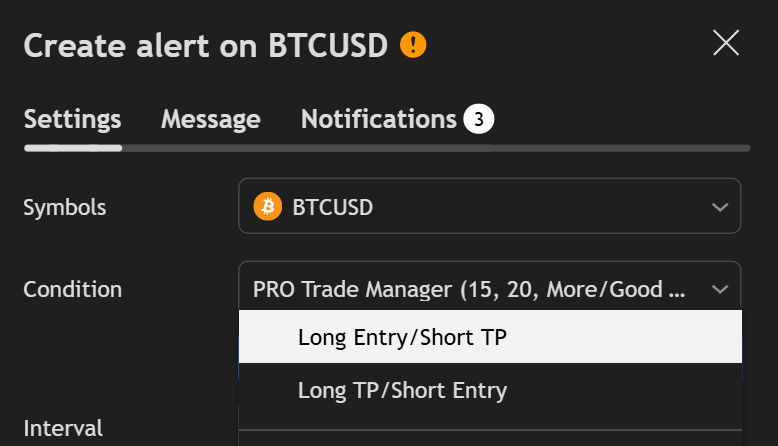778x446 pixels.
Task: Collapse the Condition dropdown chevron
Action: coord(720,290)
